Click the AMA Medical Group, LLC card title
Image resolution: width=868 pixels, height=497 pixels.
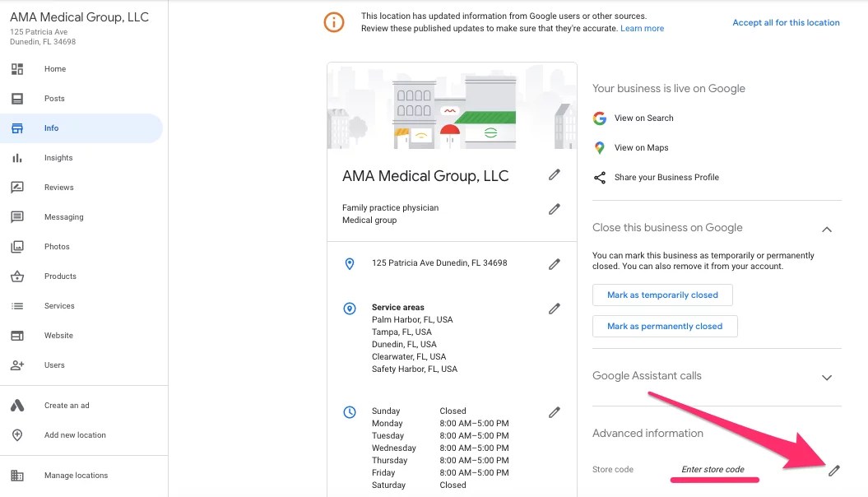pyautogui.click(x=425, y=176)
